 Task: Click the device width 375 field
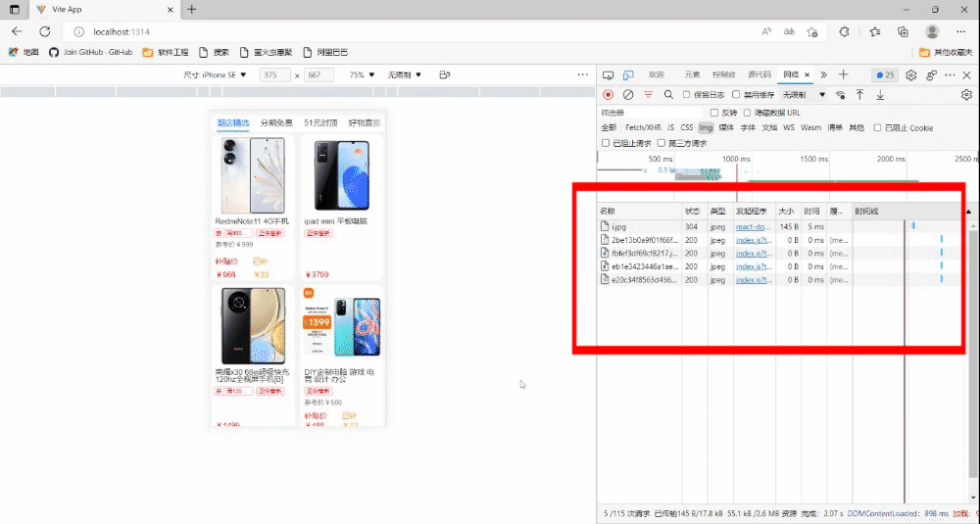[275, 75]
